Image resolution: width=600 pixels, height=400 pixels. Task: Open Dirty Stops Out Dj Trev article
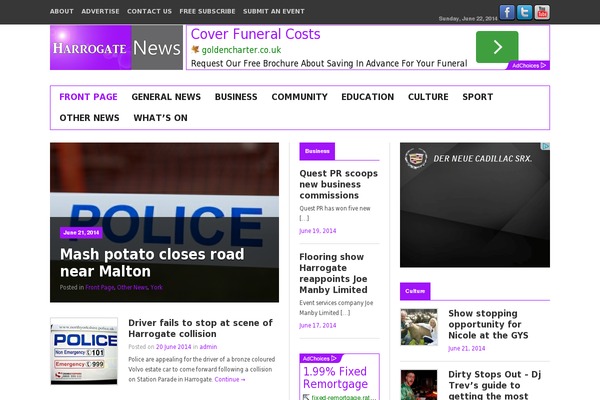(x=494, y=385)
